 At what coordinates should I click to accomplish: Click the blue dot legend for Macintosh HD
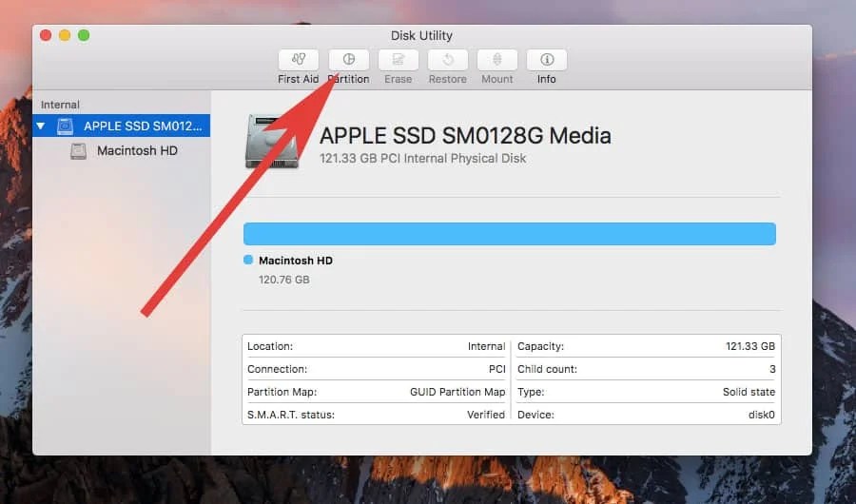point(248,260)
